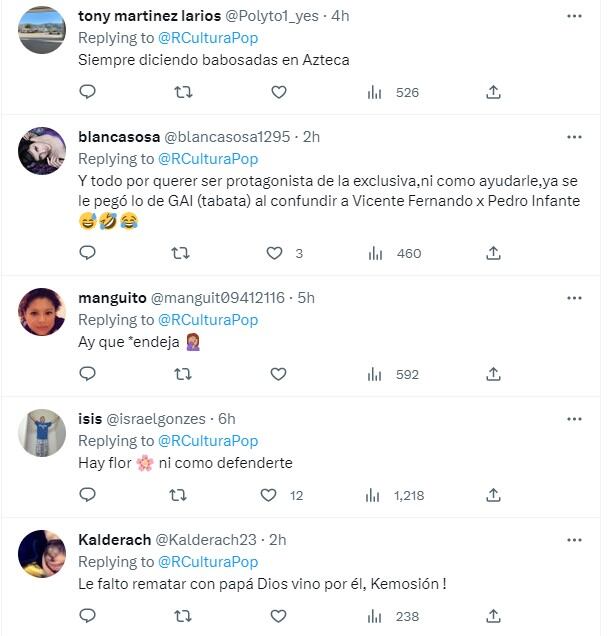This screenshot has width=613, height=636.
Task: Open more options on isis's tweet
Action: 574,419
